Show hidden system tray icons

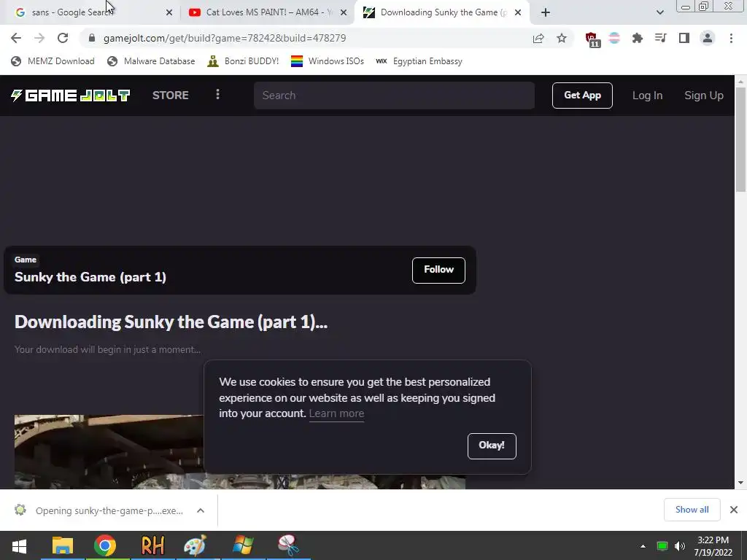coord(643,546)
